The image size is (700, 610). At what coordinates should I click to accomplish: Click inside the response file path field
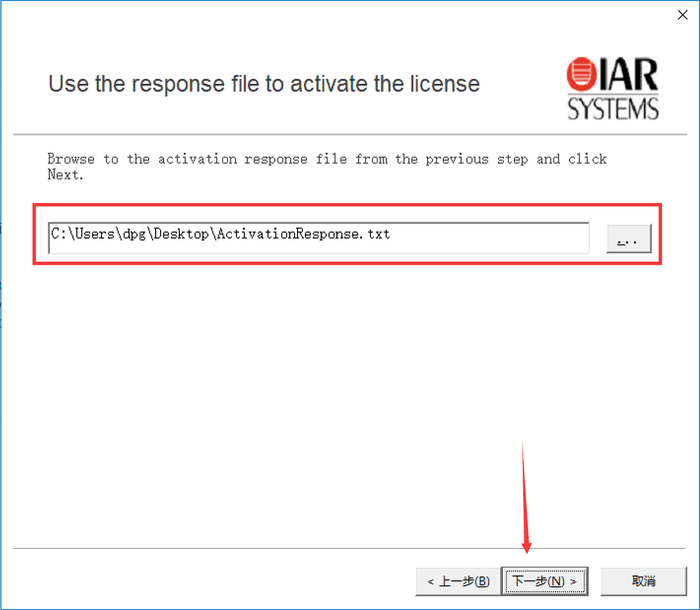(319, 238)
